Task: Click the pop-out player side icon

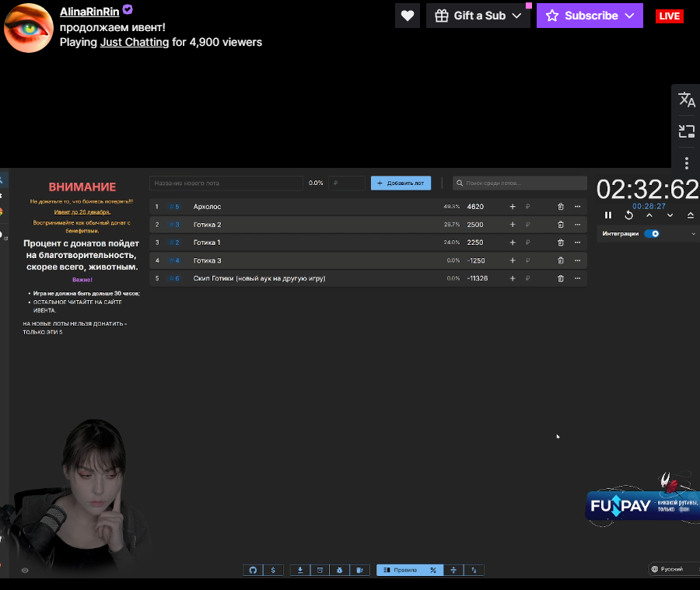Action: coord(687,131)
